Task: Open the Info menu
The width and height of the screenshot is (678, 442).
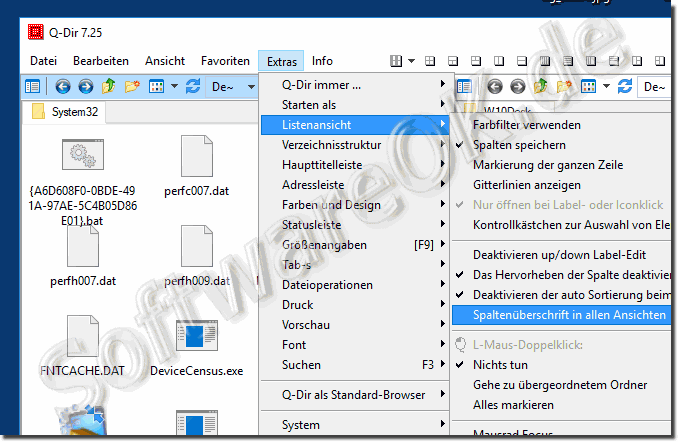Action: tap(322, 61)
